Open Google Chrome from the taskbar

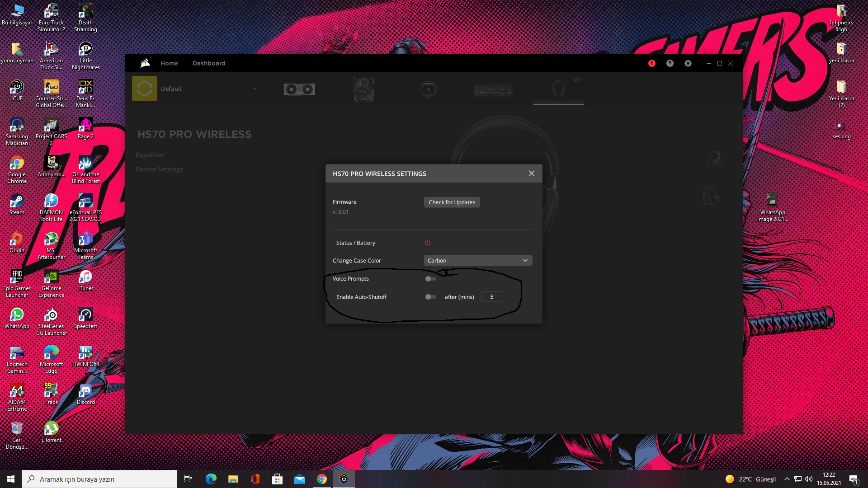pos(322,479)
